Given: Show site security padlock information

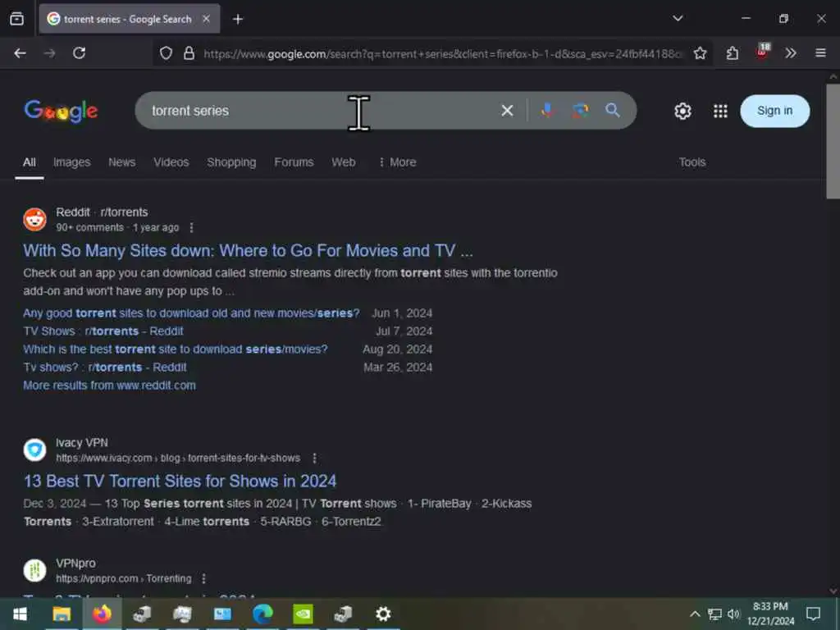Looking at the screenshot, I should pos(189,53).
